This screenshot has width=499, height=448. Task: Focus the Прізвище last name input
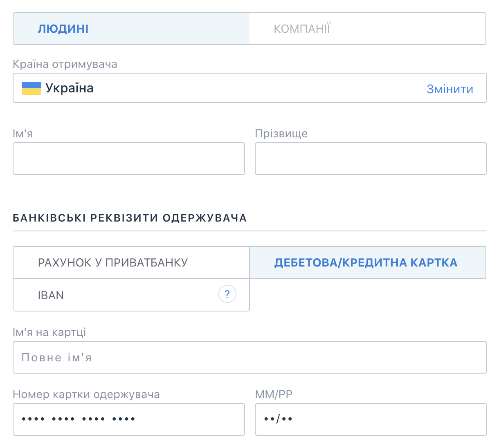[371, 159]
